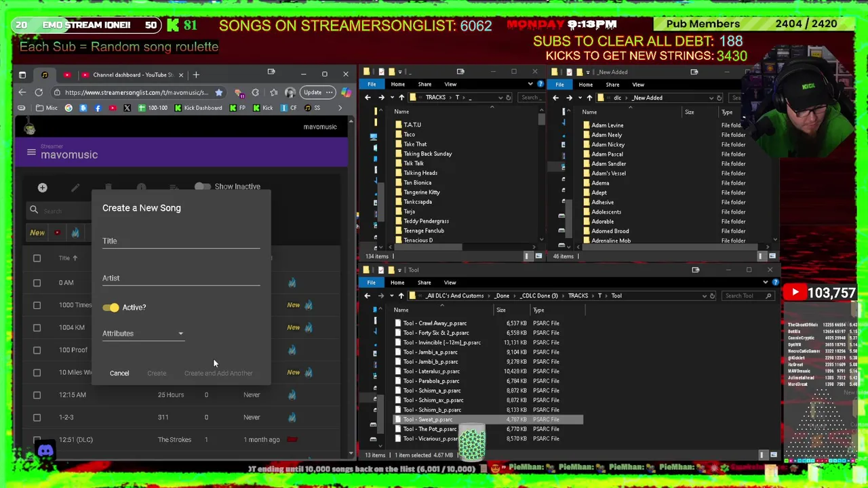The height and width of the screenshot is (488, 868).
Task: Check the box for 12:15 AM song
Action: click(37, 394)
